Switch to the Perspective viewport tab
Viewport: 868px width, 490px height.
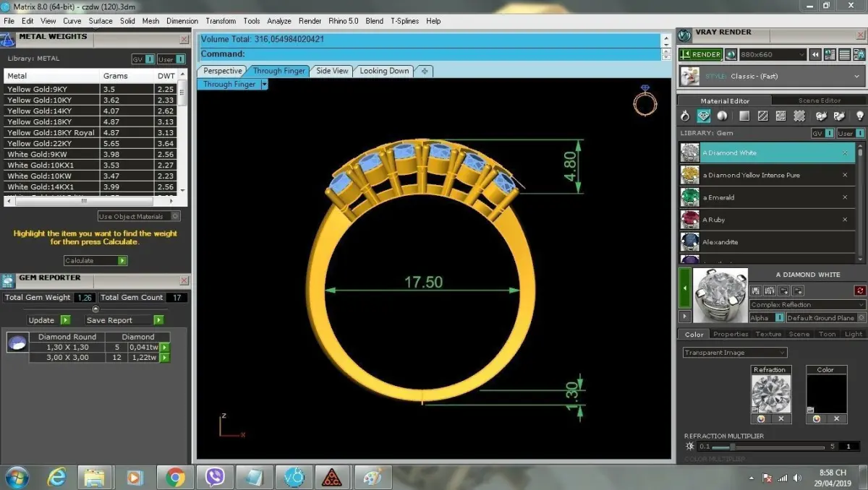point(222,71)
